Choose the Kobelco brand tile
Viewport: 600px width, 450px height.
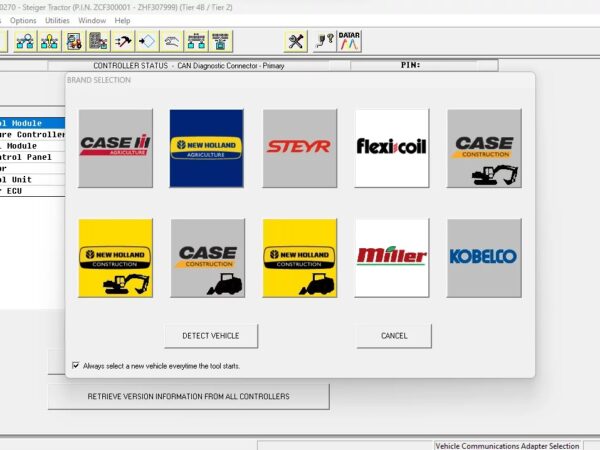[x=484, y=258]
